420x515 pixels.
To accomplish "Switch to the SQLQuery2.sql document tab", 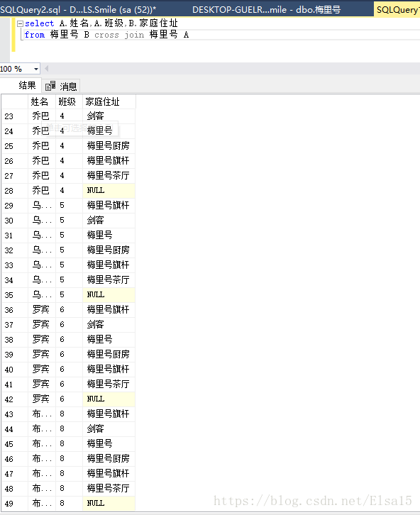I will point(78,9).
